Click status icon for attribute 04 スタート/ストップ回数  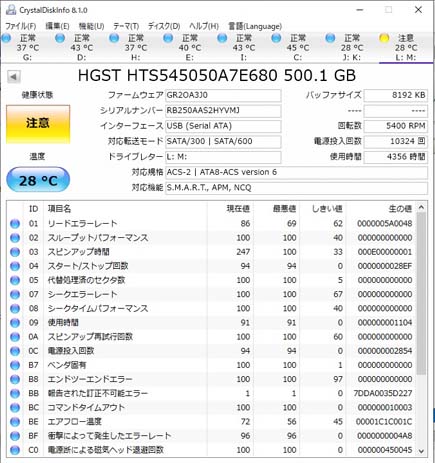point(15,266)
